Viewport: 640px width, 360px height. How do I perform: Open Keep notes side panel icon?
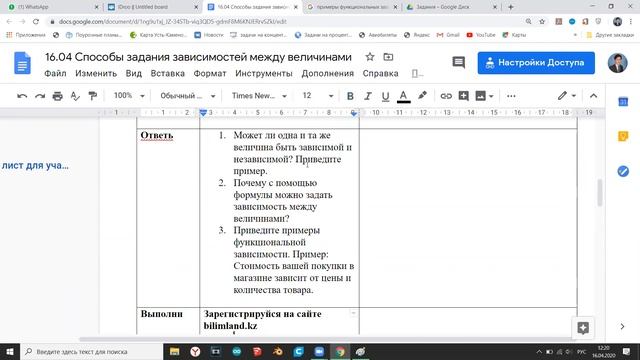[x=623, y=136]
